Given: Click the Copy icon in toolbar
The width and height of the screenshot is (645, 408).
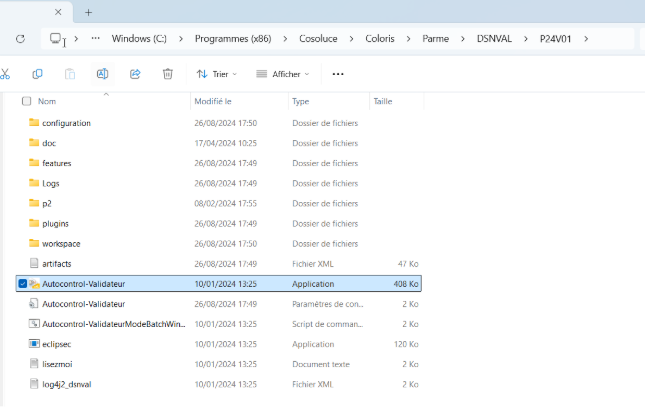Looking at the screenshot, I should (37, 74).
